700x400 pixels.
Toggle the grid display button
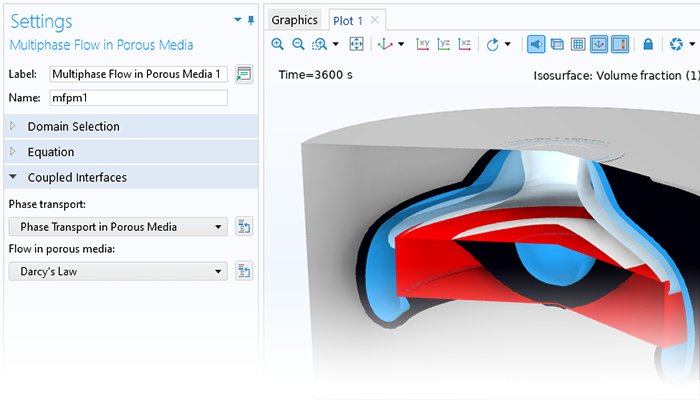pos(578,44)
